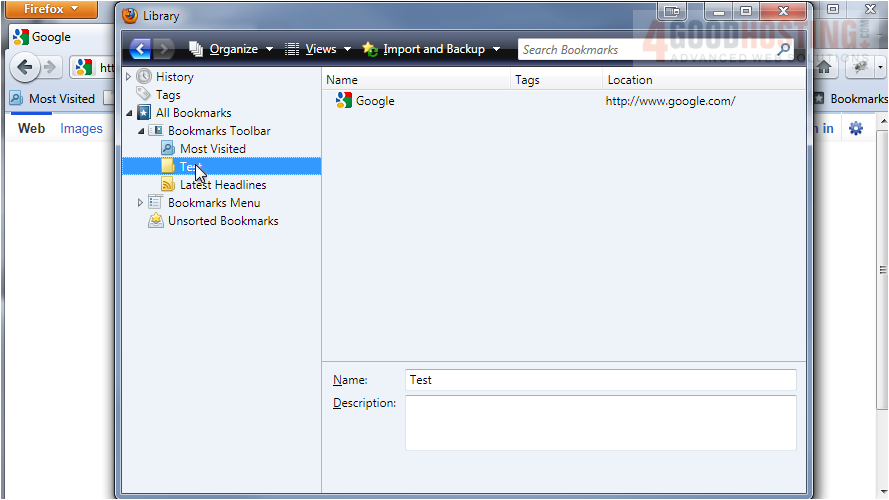Open the Views dropdown menu

click(319, 49)
